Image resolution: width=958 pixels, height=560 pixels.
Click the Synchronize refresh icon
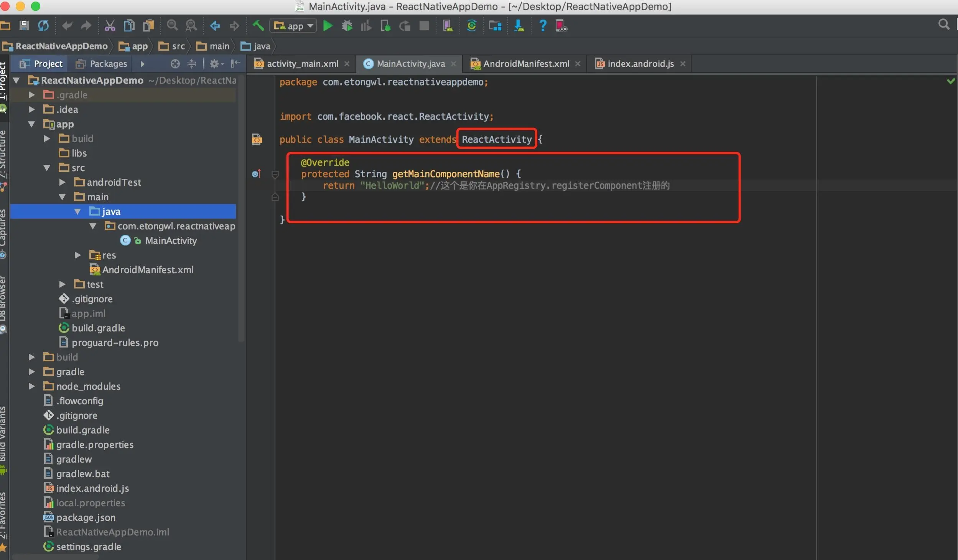(43, 26)
